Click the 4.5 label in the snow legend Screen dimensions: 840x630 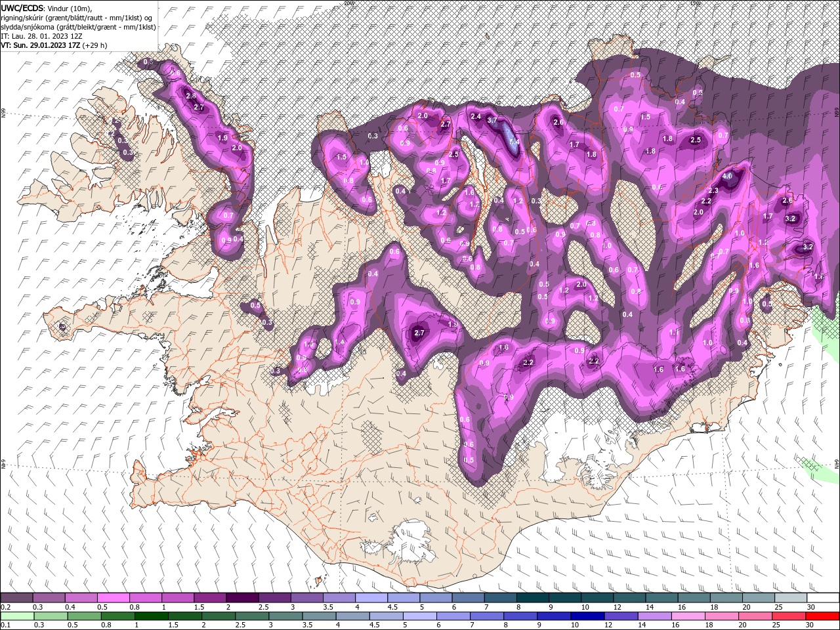tap(393, 607)
